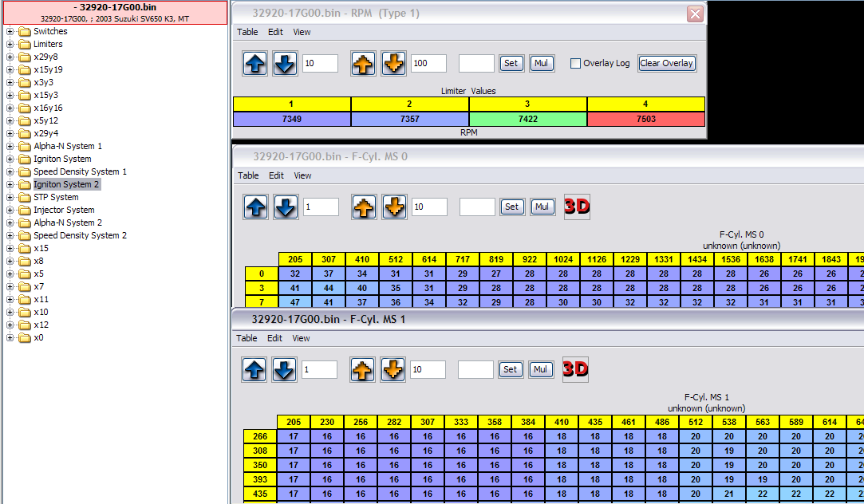
Task: Click Mul button in F-Cyl. MS 0
Action: pyautogui.click(x=542, y=207)
